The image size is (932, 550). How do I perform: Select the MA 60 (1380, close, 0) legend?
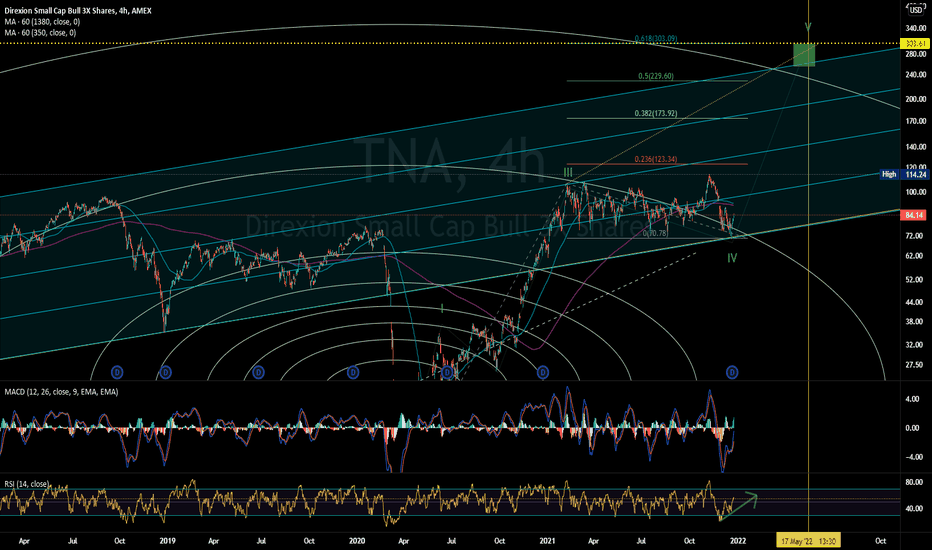[x=42, y=21]
